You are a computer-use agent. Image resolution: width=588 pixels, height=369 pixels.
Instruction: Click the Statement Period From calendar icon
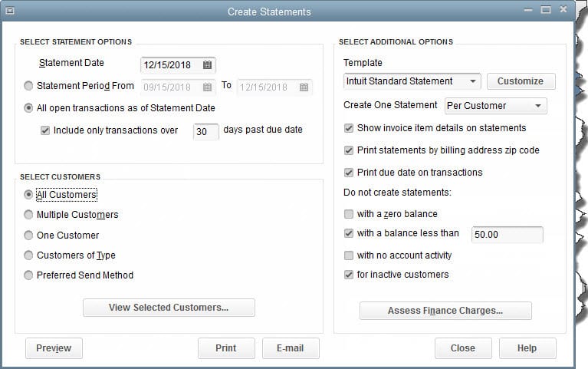point(207,87)
